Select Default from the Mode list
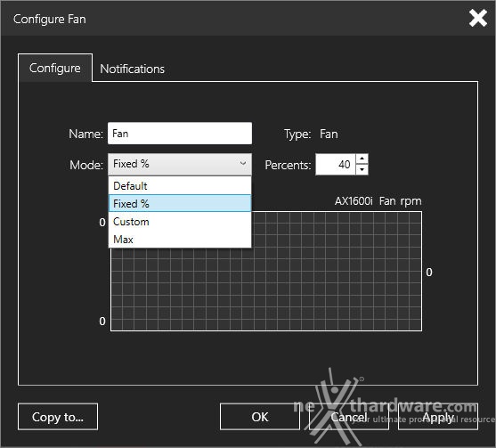 click(x=180, y=186)
